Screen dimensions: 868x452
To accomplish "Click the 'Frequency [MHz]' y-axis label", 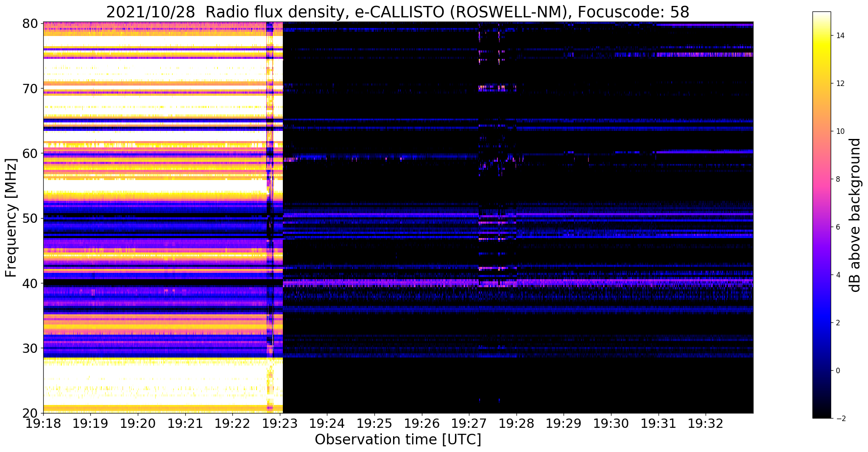I will [x=11, y=218].
